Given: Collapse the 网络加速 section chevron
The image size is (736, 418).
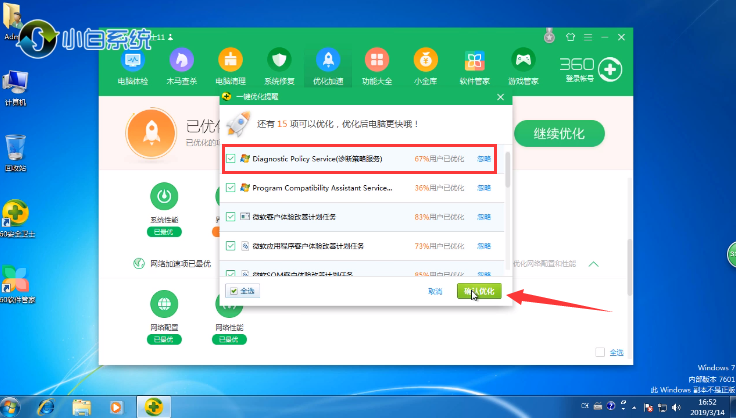Looking at the screenshot, I should click(x=593, y=264).
